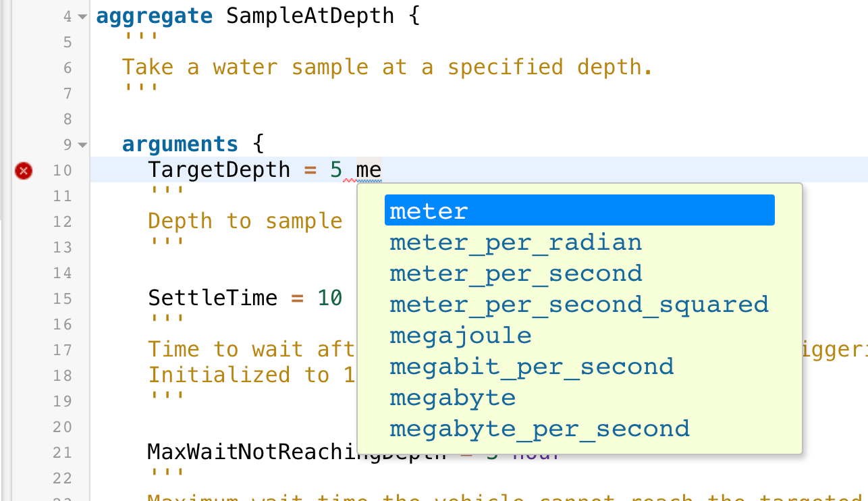The width and height of the screenshot is (868, 501).
Task: Choose 'meter_per_radian' completion suggestion
Action: 516,242
